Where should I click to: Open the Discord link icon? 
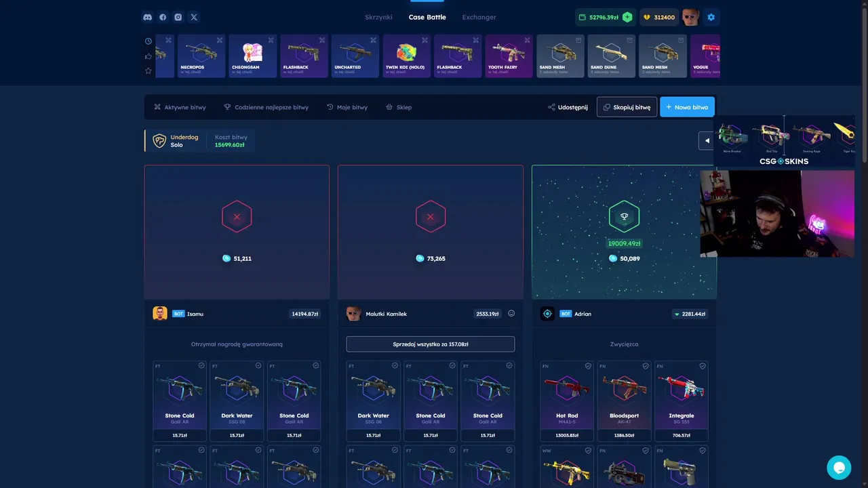coord(148,17)
